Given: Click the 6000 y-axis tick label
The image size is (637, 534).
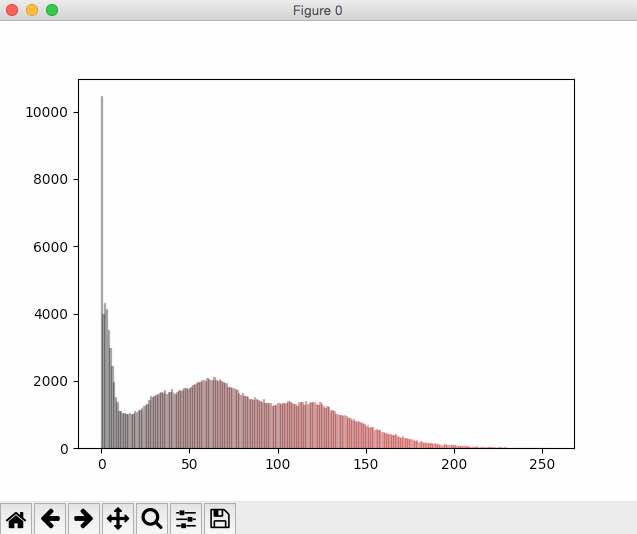Looking at the screenshot, I should point(50,247).
